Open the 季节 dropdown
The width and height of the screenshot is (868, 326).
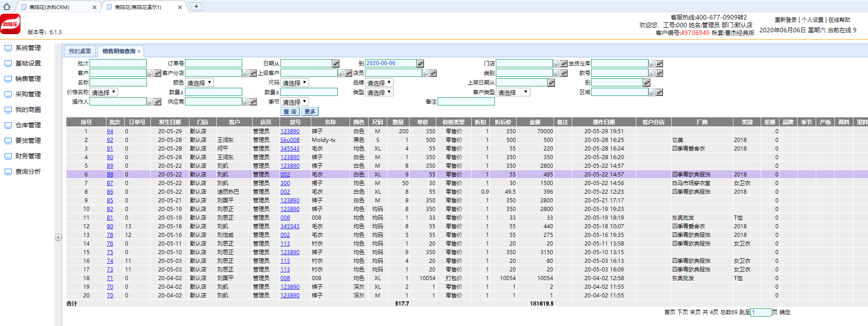tap(294, 102)
